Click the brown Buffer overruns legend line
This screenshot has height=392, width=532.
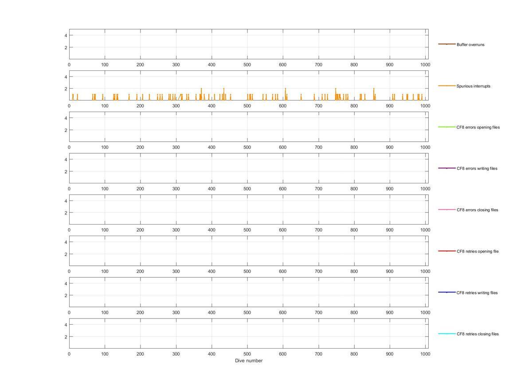tap(447, 44)
